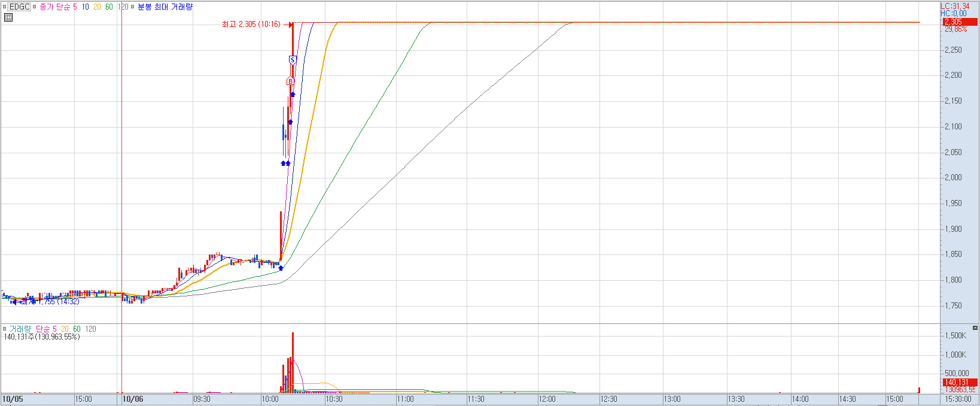Click the LC:31.34 readout
This screenshot has height=406, width=980.
click(955, 7)
